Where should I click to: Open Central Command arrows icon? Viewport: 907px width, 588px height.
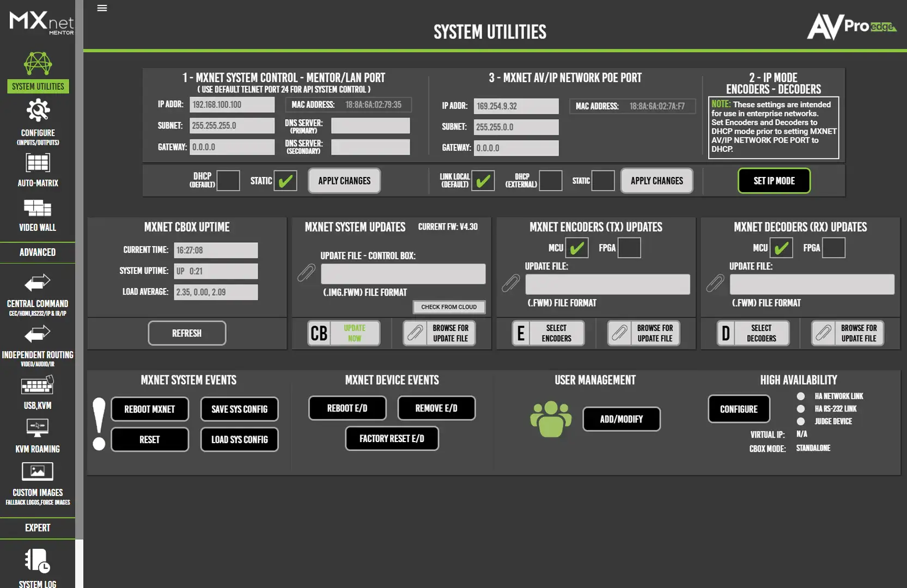coord(38,283)
